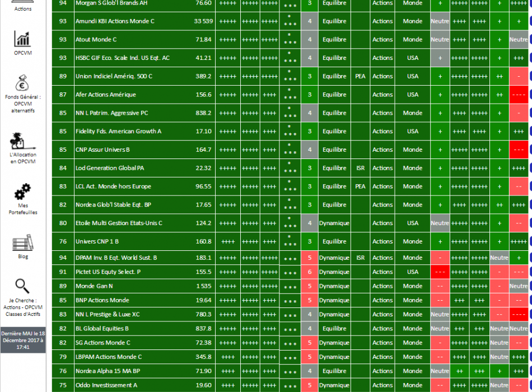Click price 780.3 in NN L Prestige row
Image resolution: width=532 pixels, height=392 pixels.
tap(203, 314)
